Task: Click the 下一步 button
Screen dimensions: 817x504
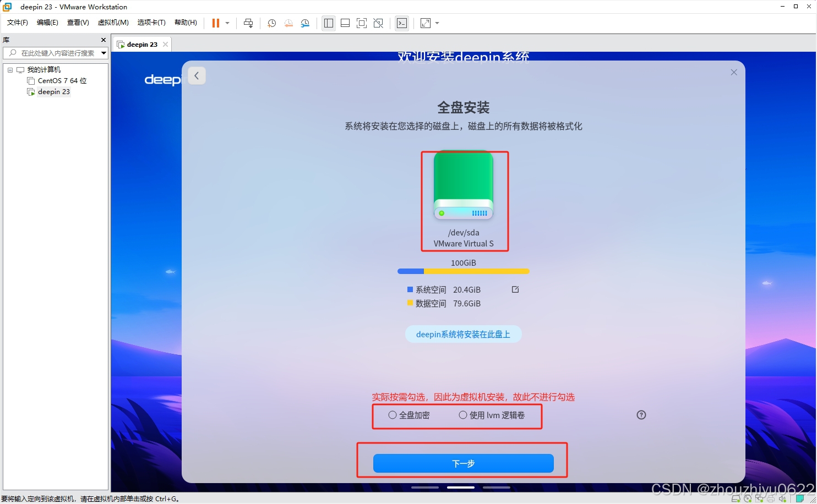Action: tap(464, 463)
